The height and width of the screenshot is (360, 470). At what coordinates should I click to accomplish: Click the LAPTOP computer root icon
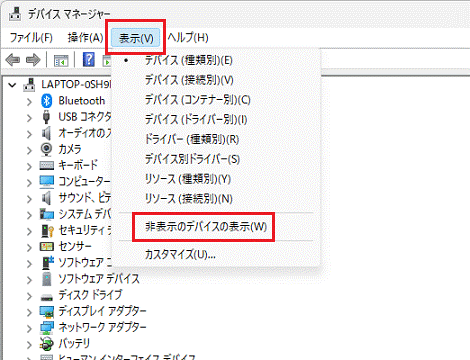point(29,85)
